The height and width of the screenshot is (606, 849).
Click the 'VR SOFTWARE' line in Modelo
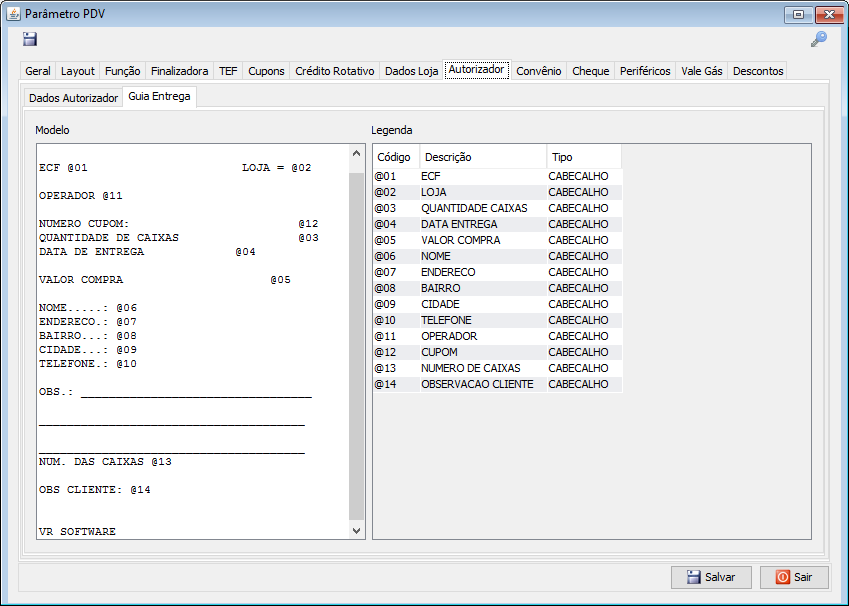click(x=77, y=531)
